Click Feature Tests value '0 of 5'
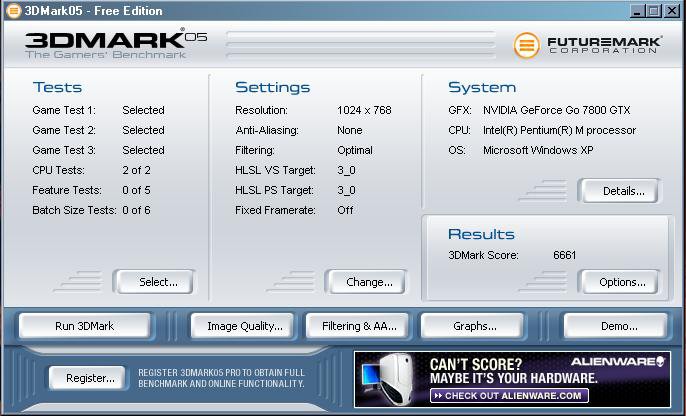This screenshot has height=416, width=686. pos(136,190)
